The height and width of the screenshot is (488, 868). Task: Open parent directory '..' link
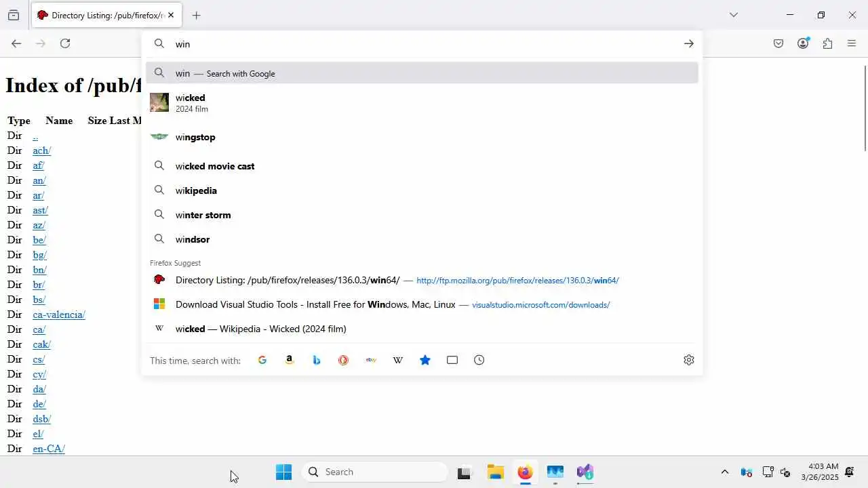pyautogui.click(x=35, y=136)
